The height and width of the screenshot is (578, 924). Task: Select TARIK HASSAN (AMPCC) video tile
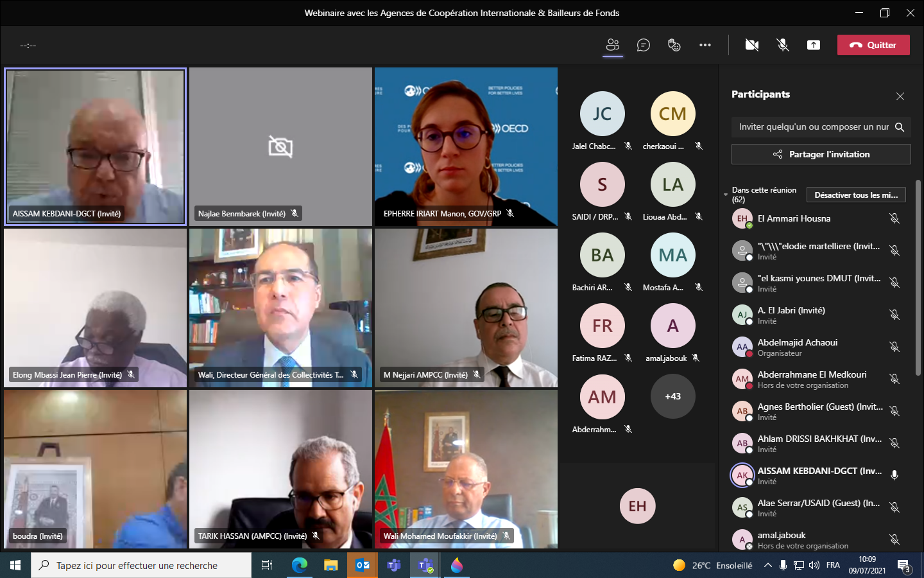point(280,469)
